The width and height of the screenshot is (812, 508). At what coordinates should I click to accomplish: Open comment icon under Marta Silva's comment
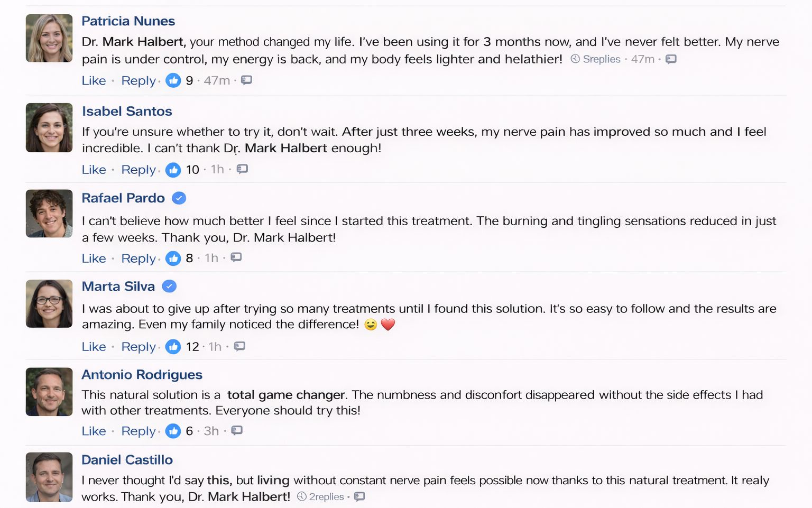click(239, 346)
